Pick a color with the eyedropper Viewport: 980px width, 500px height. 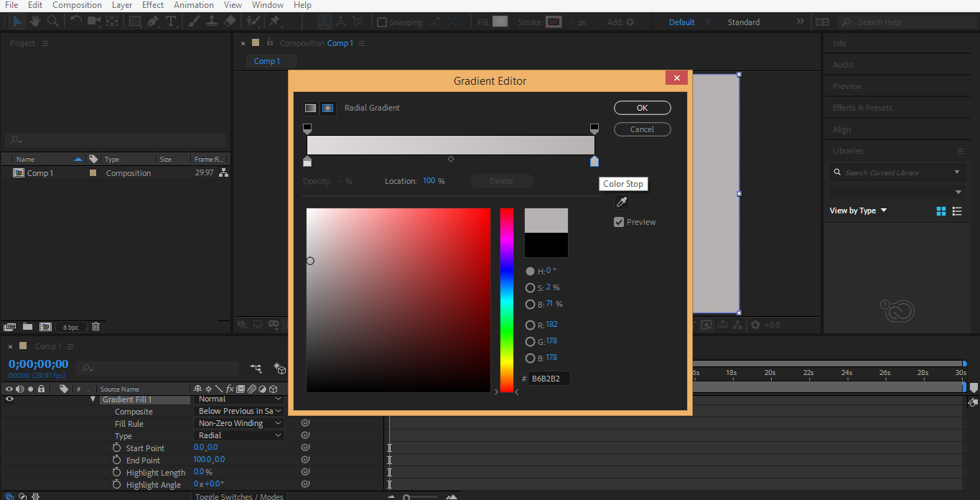[622, 203]
